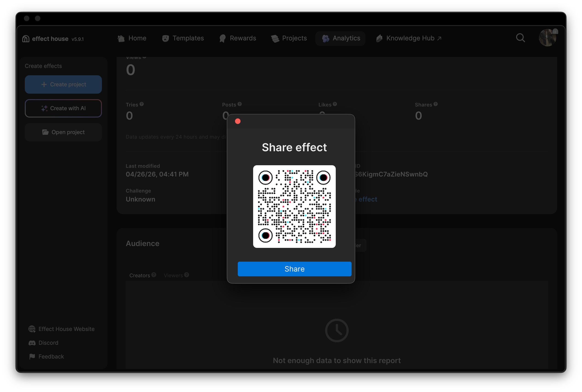Click the help icon next to Creators
Image resolution: width=582 pixels, height=392 pixels.
pyautogui.click(x=154, y=275)
